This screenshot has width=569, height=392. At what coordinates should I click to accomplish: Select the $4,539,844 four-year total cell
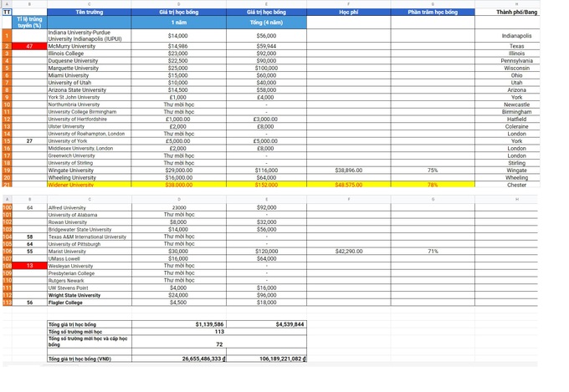[x=266, y=324]
